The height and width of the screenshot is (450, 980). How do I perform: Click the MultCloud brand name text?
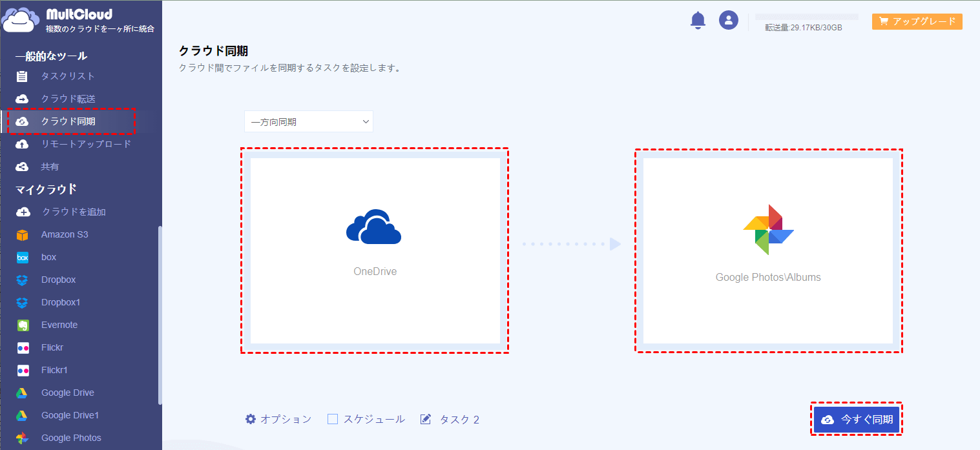click(79, 14)
